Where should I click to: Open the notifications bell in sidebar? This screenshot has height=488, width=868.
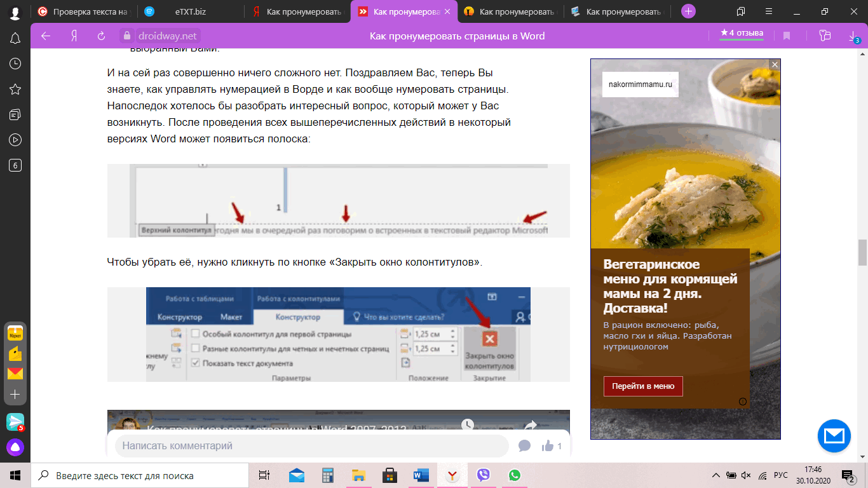click(15, 38)
